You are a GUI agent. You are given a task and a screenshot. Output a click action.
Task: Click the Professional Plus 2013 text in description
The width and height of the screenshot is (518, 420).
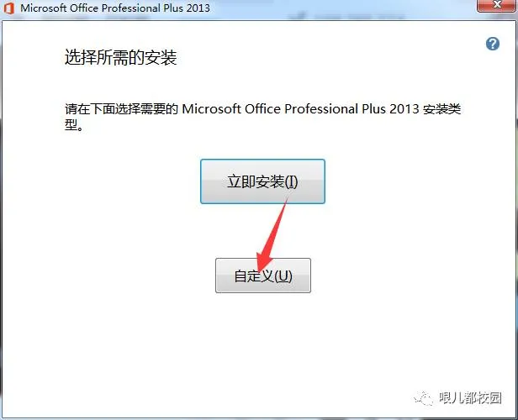351,109
